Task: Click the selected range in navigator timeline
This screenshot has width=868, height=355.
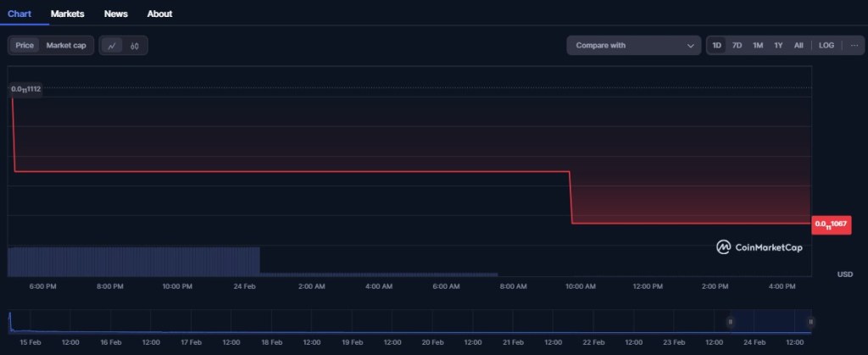Action: tap(771, 321)
